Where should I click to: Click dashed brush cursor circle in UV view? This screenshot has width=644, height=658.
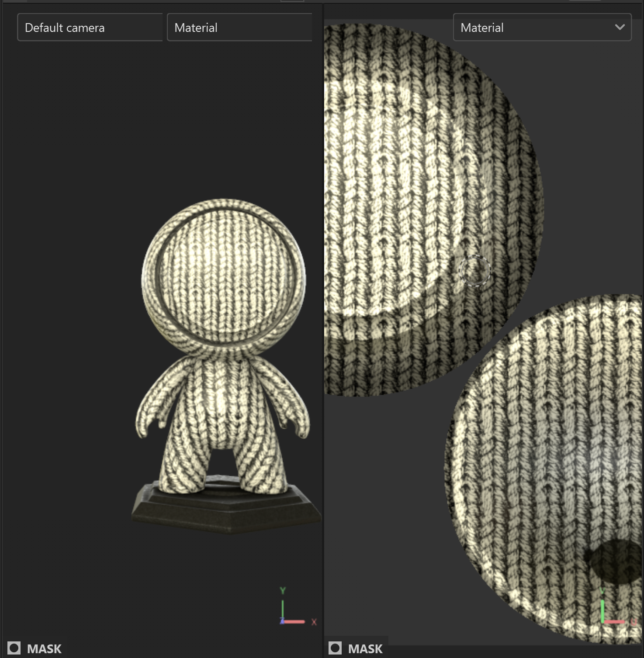(x=475, y=271)
